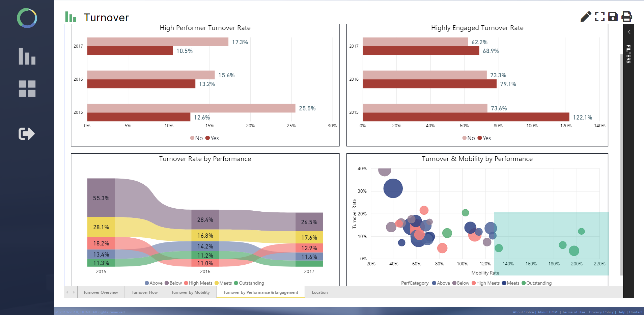The height and width of the screenshot is (315, 644).
Task: Select the 28.4% segment for 2016
Action: (205, 219)
